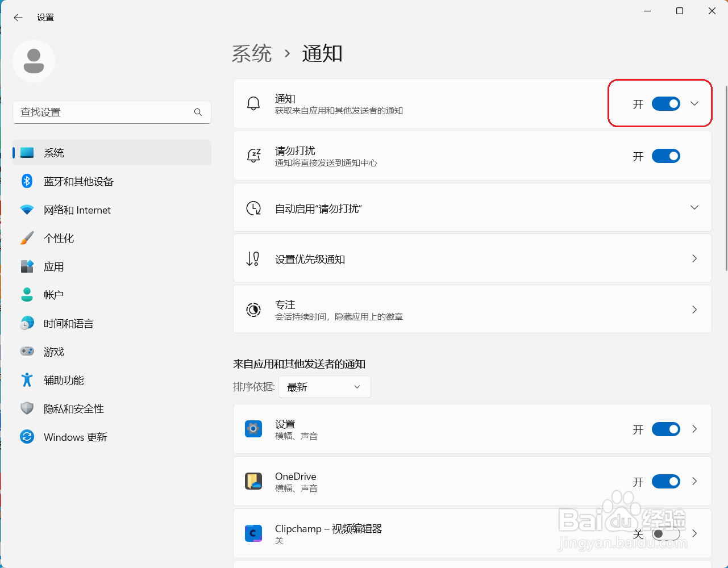The height and width of the screenshot is (568, 728).
Task: Open 网络和 Internet settings
Action: point(77,210)
